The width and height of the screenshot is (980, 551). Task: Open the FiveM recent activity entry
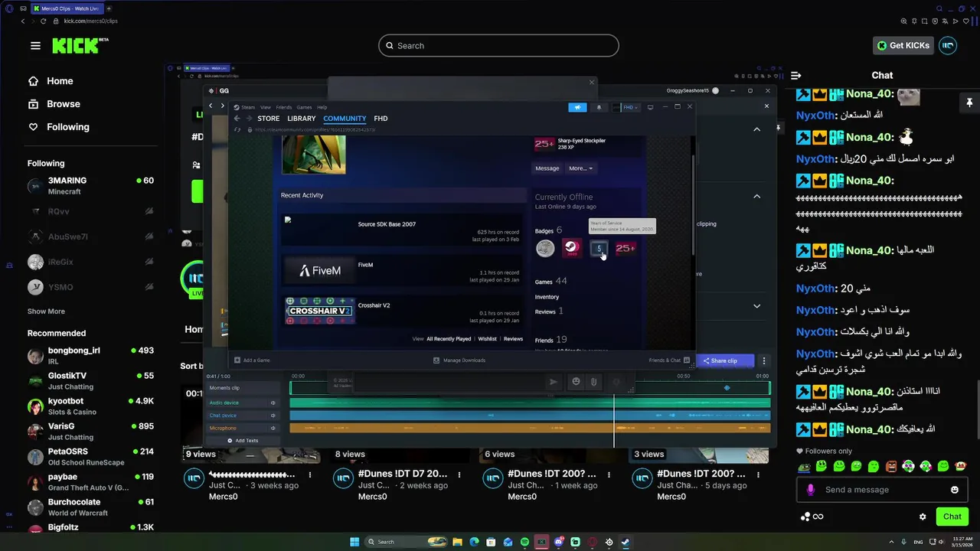[403, 271]
